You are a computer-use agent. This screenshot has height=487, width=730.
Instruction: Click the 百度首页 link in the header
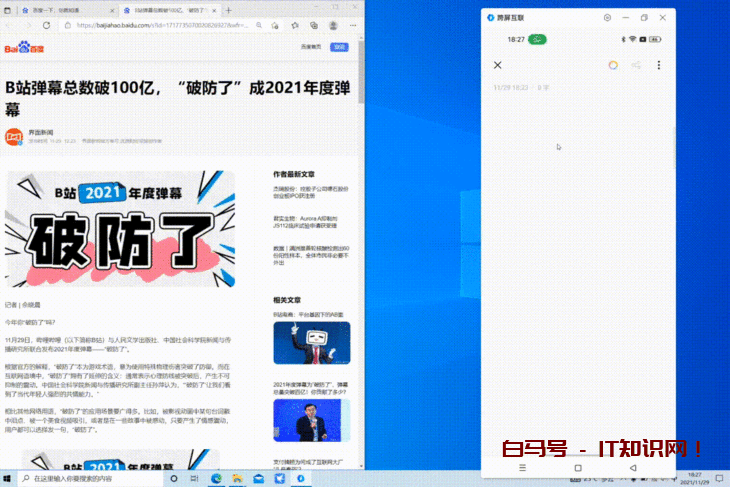point(311,47)
